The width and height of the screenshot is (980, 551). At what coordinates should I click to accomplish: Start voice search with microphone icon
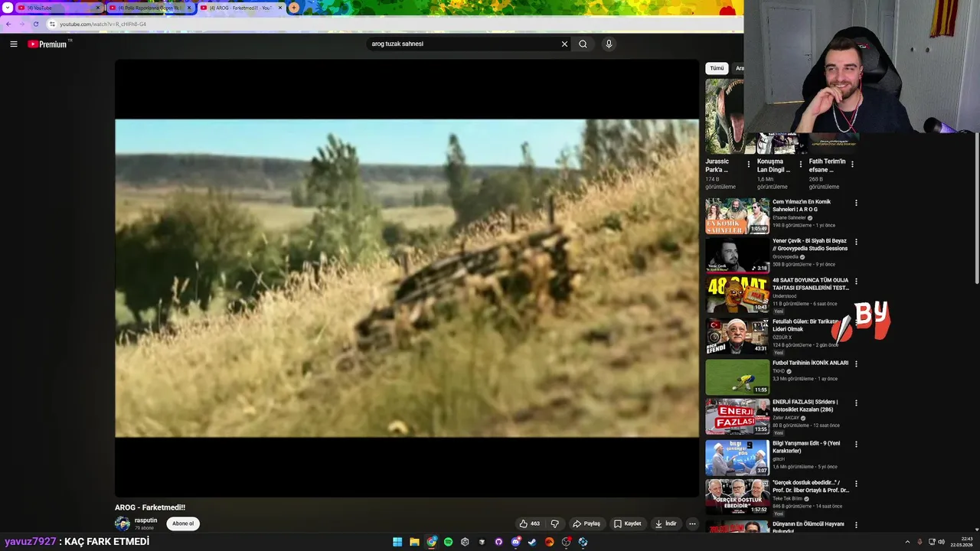[609, 44]
